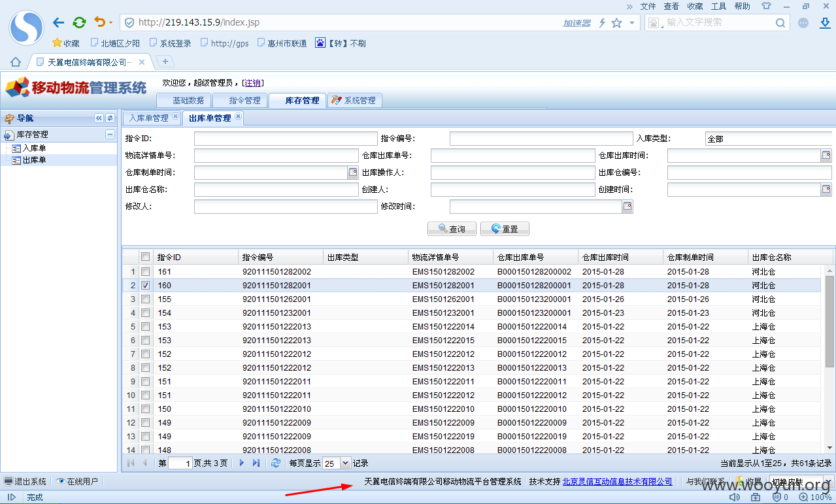This screenshot has width=836, height=504.
Task: Open a new browser tab with plus
Action: 165,61
